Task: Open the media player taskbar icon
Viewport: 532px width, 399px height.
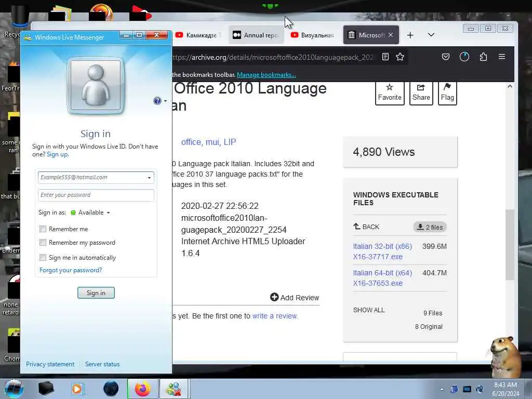Action: pyautogui.click(x=78, y=389)
